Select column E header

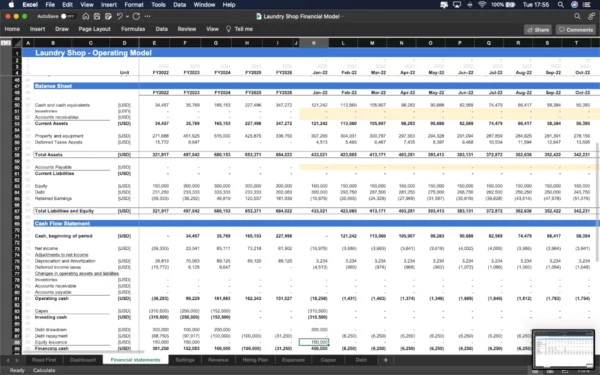click(154, 43)
